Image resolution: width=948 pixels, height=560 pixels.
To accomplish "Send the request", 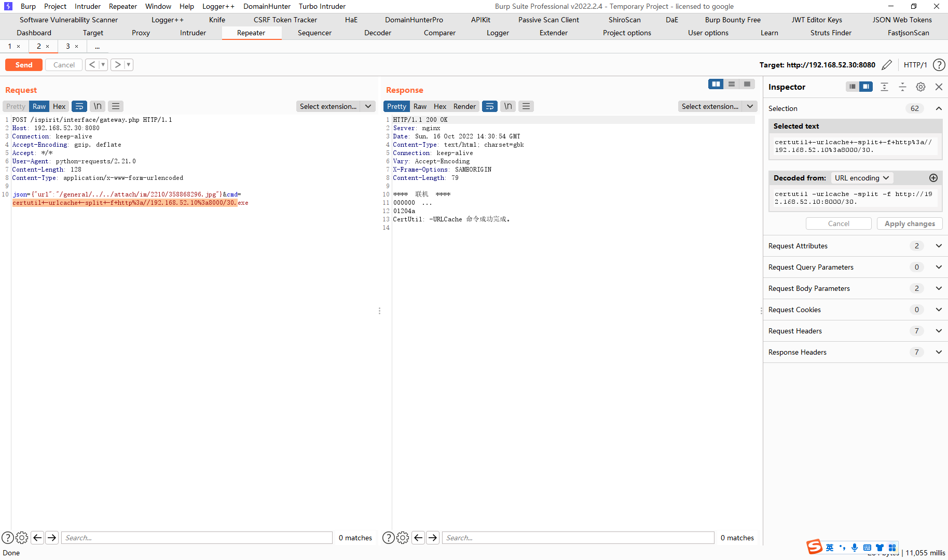I will [x=24, y=65].
